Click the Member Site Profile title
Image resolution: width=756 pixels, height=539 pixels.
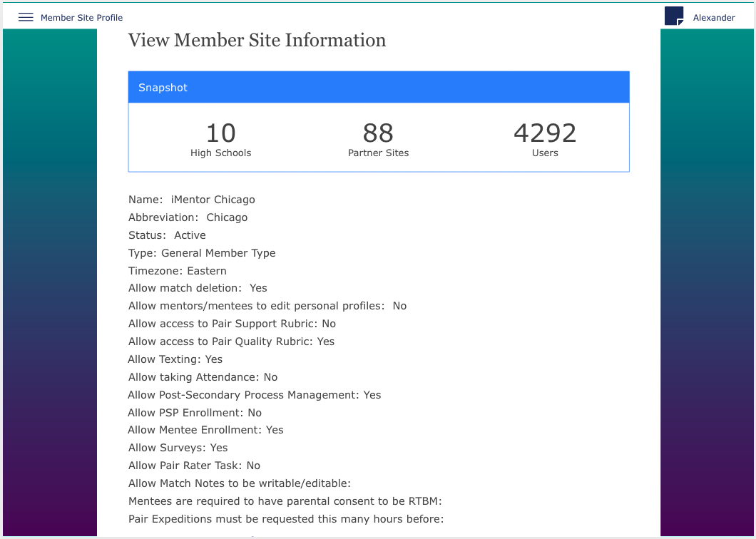click(81, 18)
